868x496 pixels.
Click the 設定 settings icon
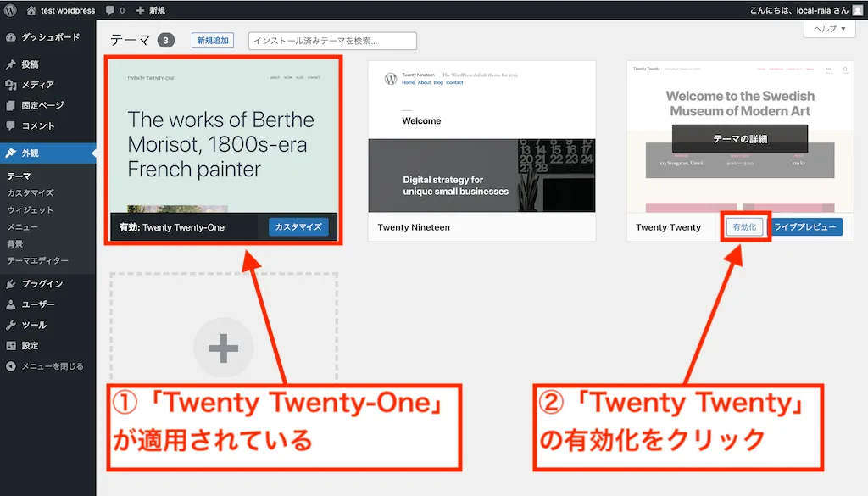click(x=10, y=345)
